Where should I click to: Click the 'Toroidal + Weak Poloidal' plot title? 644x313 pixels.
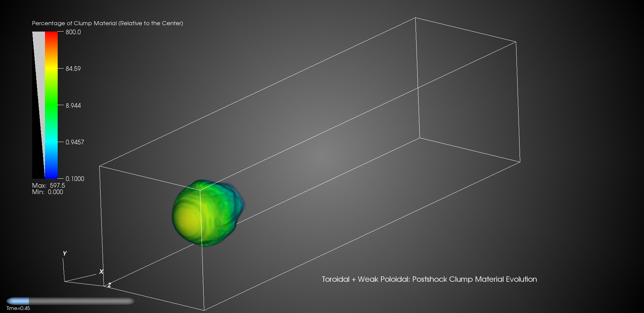429,279
